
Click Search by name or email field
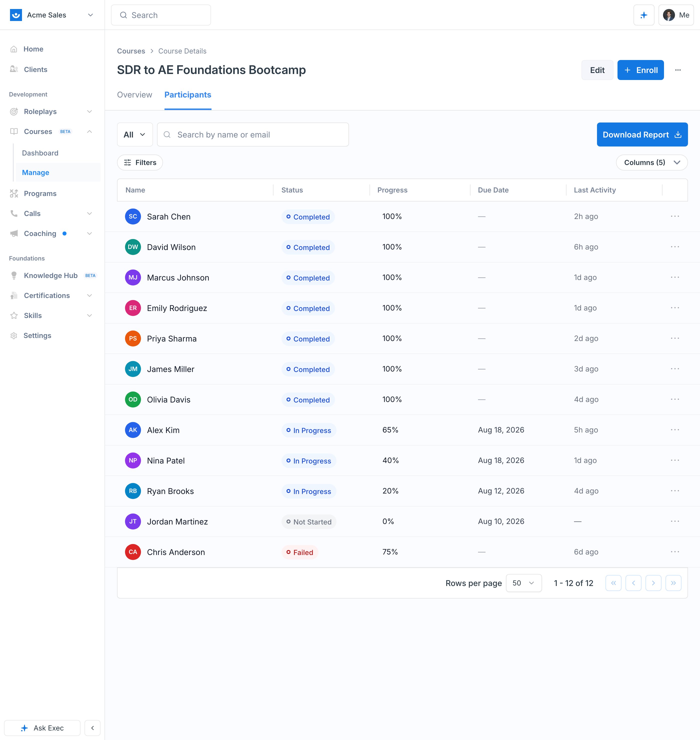click(x=253, y=135)
